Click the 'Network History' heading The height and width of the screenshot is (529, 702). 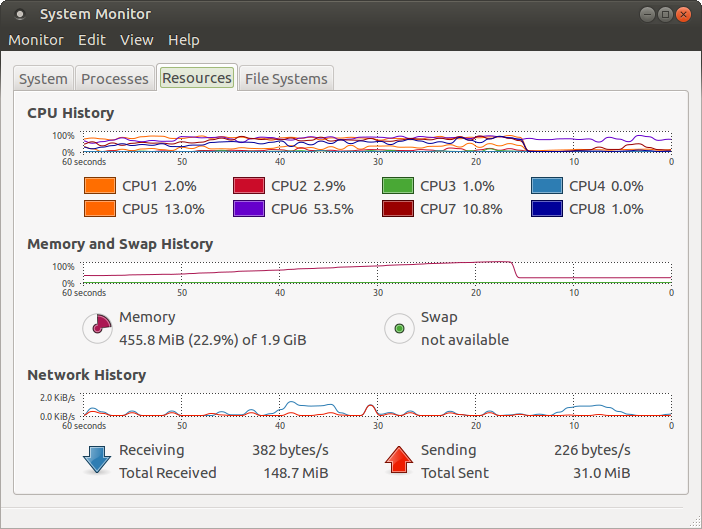(87, 375)
